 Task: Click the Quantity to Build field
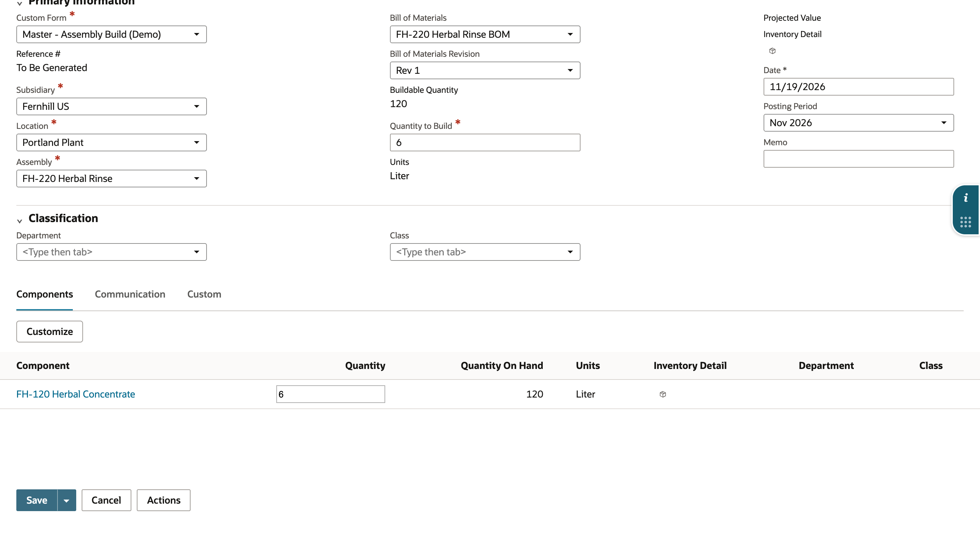[x=485, y=142]
